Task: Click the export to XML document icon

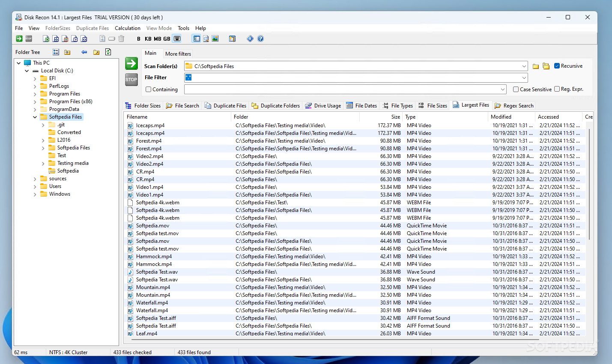Action: (84, 39)
